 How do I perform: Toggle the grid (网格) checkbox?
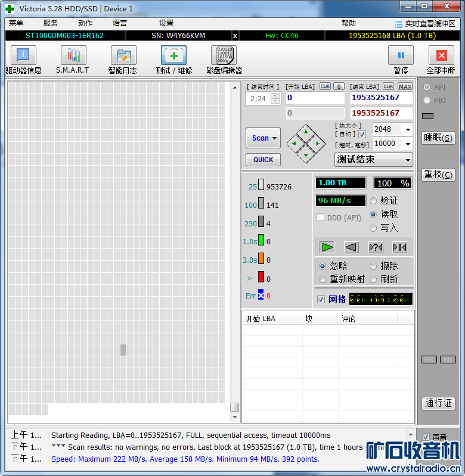[321, 299]
